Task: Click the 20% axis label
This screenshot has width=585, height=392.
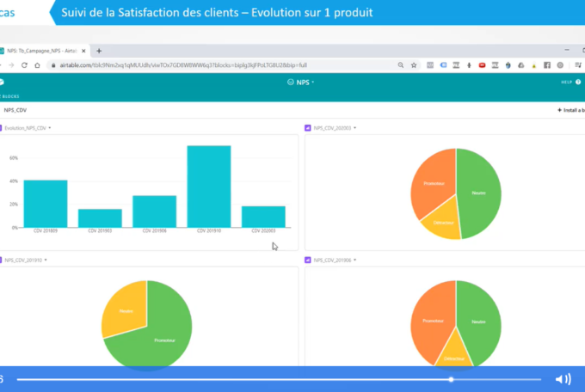Action: [x=14, y=205]
